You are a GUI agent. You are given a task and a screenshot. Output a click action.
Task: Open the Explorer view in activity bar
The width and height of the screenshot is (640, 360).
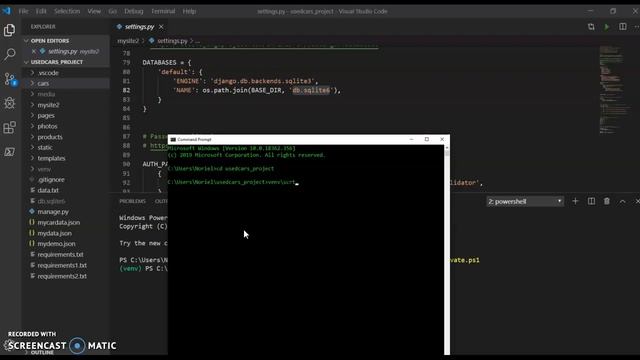click(9, 30)
